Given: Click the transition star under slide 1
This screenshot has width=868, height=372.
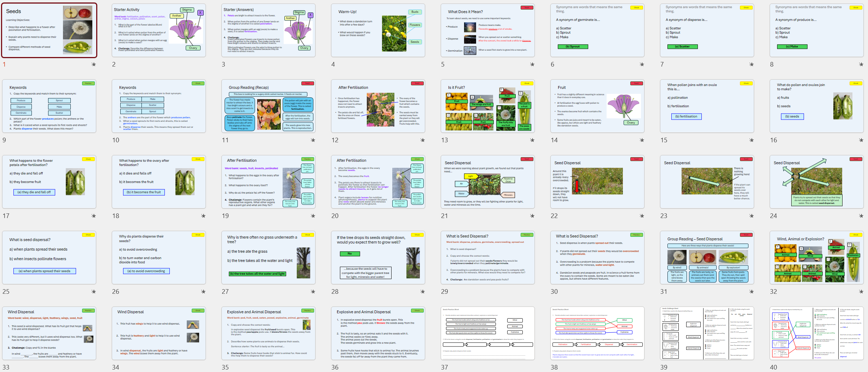Looking at the screenshot, I should (x=93, y=64).
